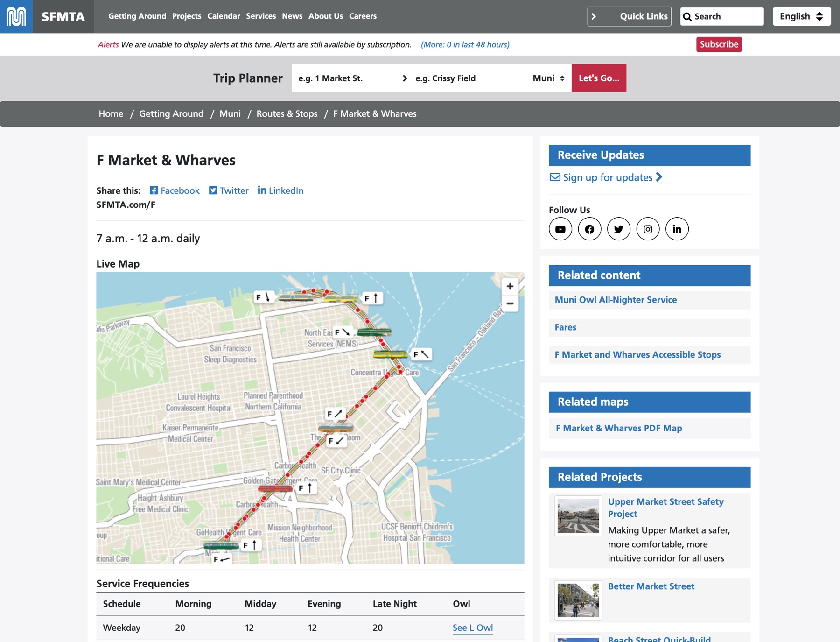Viewport: 840px width, 642px height.
Task: Click the Upper Market Street project thumbnail
Action: tap(578, 516)
